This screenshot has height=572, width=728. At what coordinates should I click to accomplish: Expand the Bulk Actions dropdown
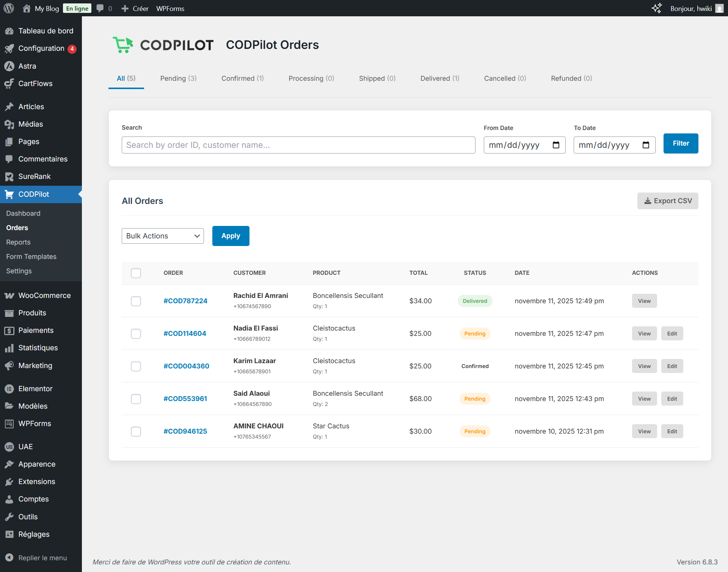click(x=163, y=236)
